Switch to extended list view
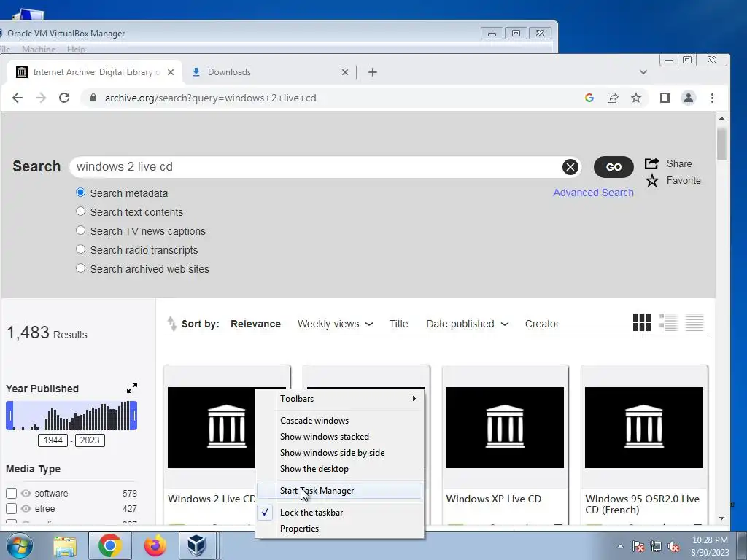Screen dimensions: 747x560 click(668, 322)
